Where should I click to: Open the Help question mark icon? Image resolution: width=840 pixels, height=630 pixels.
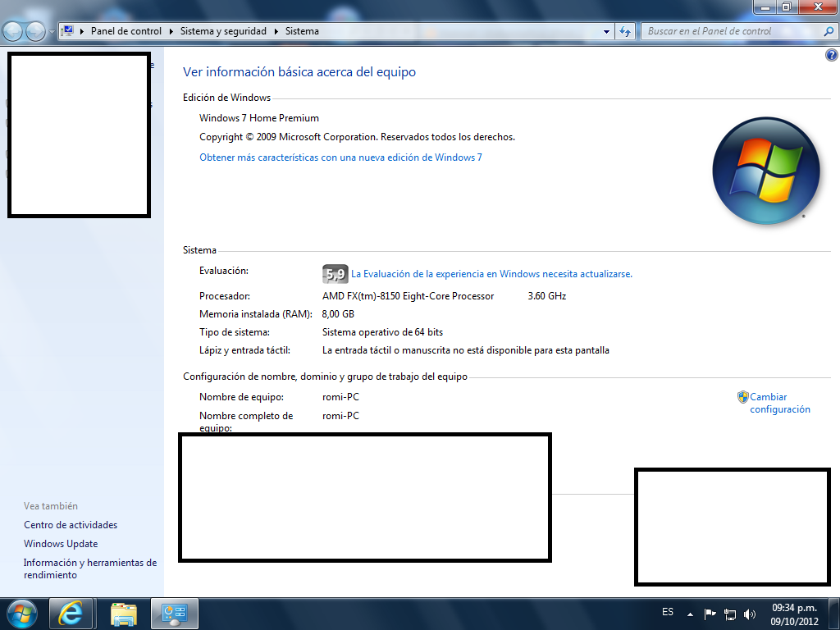(x=832, y=55)
